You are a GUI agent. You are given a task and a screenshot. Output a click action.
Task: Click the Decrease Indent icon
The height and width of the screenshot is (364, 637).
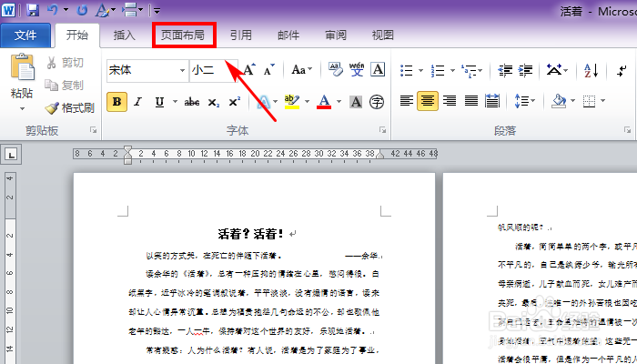505,70
